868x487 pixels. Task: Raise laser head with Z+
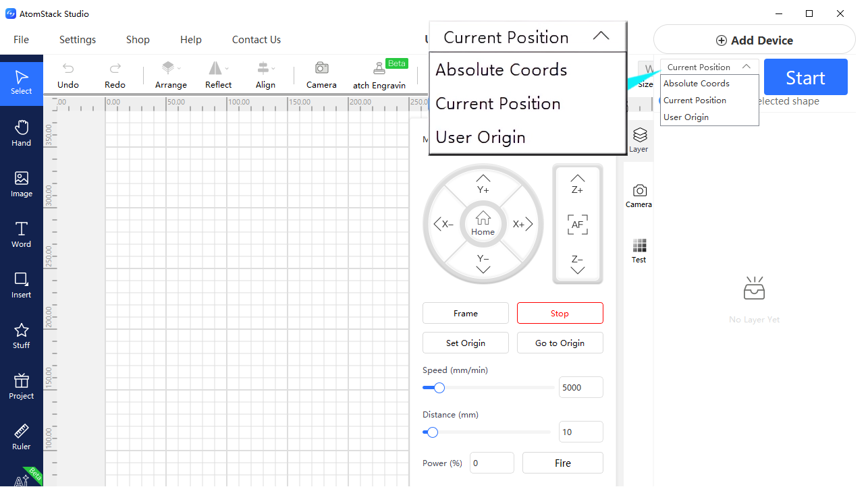point(578,183)
